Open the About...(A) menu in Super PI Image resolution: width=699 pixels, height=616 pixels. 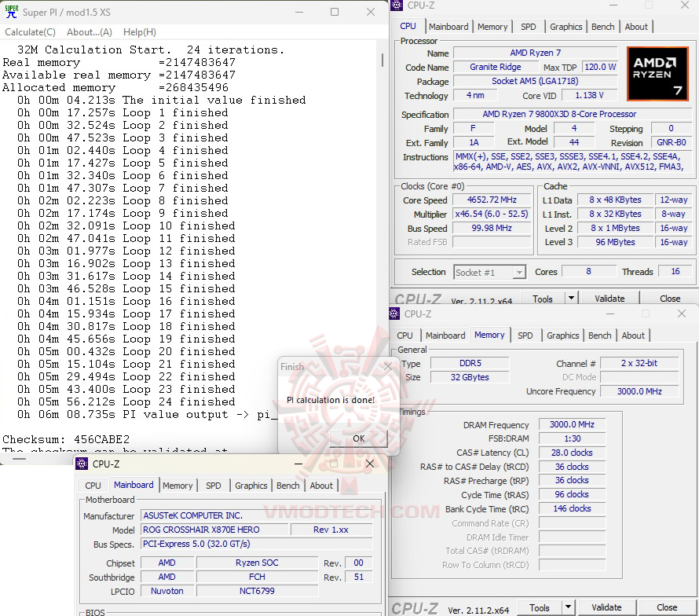point(90,32)
